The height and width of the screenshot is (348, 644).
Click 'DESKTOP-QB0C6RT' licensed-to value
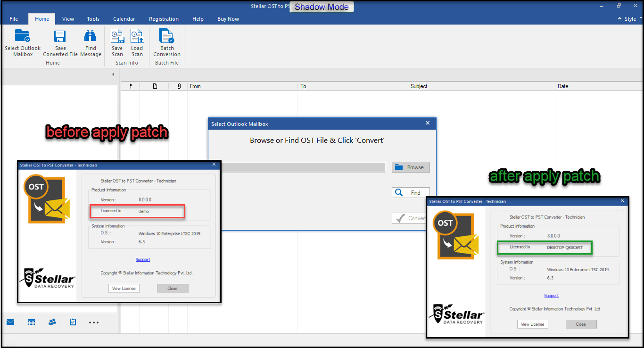point(565,248)
